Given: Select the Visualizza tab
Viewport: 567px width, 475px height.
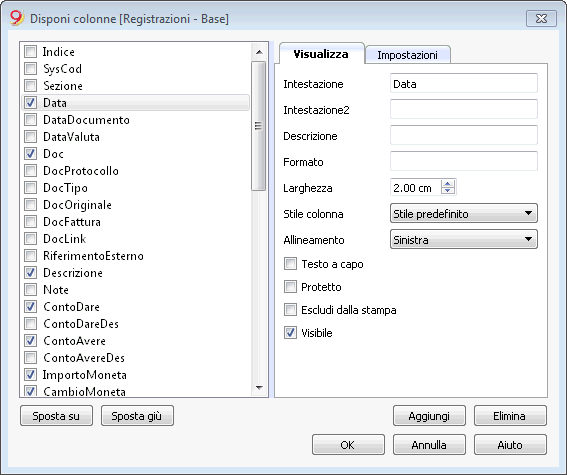Looking at the screenshot, I should 321,54.
